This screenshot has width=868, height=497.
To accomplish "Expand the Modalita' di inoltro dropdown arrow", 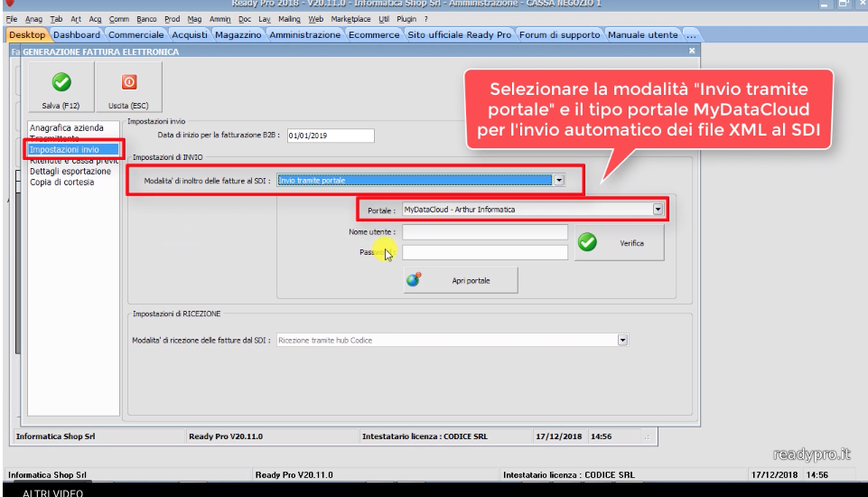I will 559,180.
